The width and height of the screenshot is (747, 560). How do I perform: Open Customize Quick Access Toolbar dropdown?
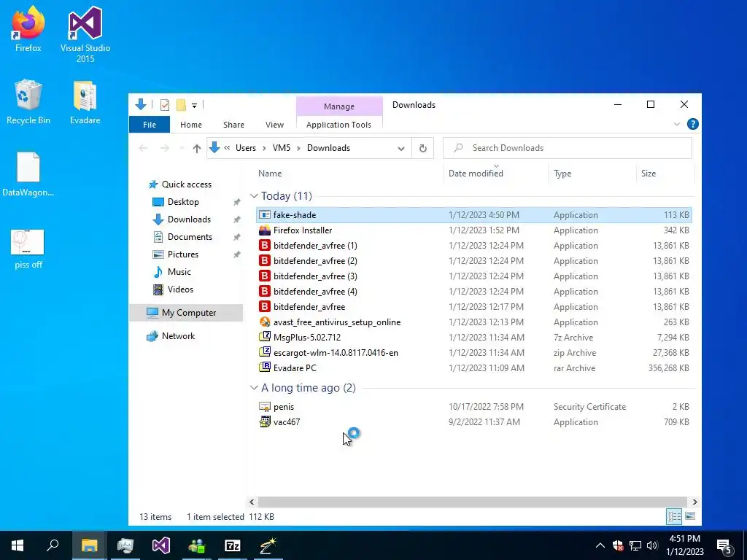[x=194, y=105]
